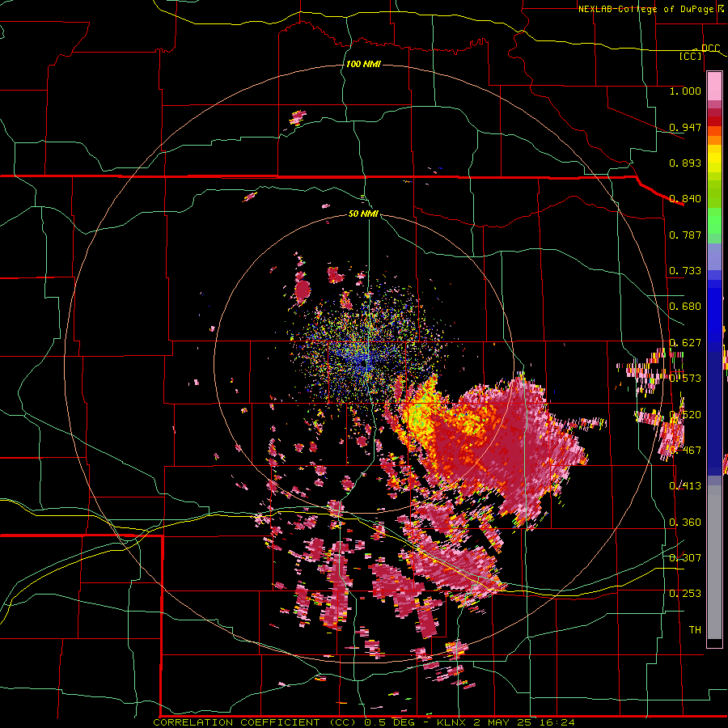Click the 0.947 legend value
Image resolution: width=728 pixels, height=728 pixels.
[685, 127]
